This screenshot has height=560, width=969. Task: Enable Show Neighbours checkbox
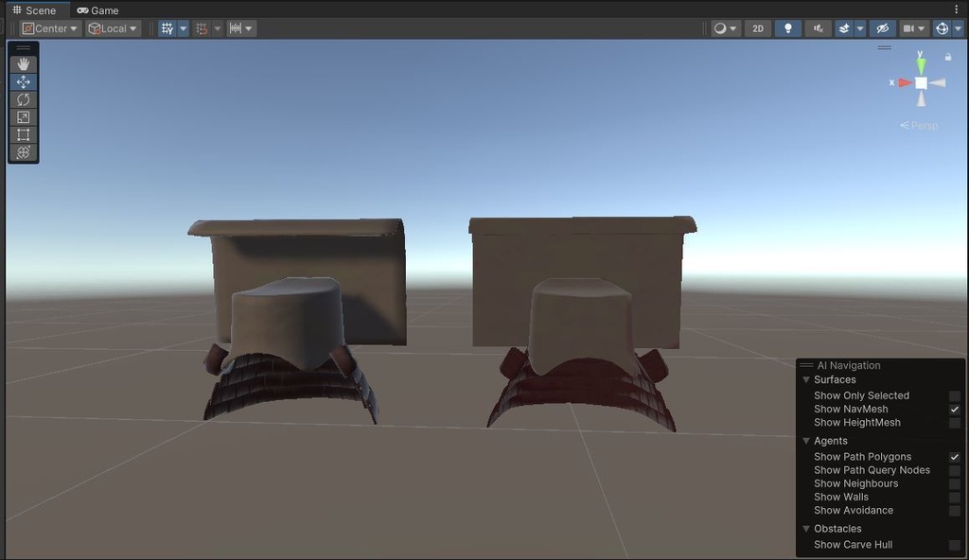pyautogui.click(x=955, y=483)
